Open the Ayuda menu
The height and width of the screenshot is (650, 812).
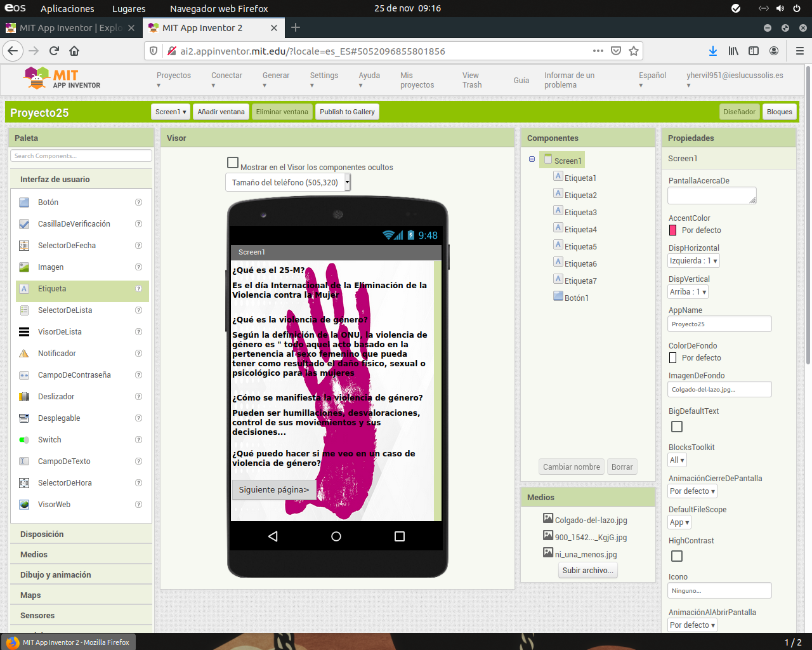point(369,80)
